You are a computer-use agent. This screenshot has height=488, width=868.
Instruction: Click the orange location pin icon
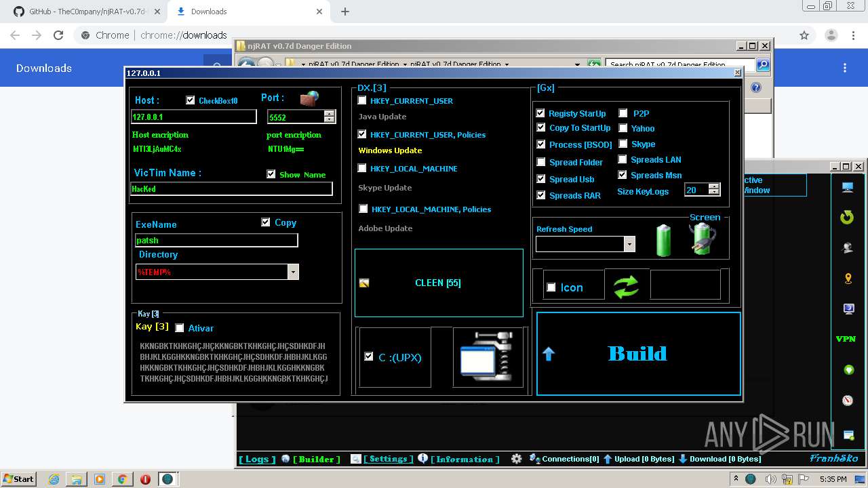click(x=848, y=279)
